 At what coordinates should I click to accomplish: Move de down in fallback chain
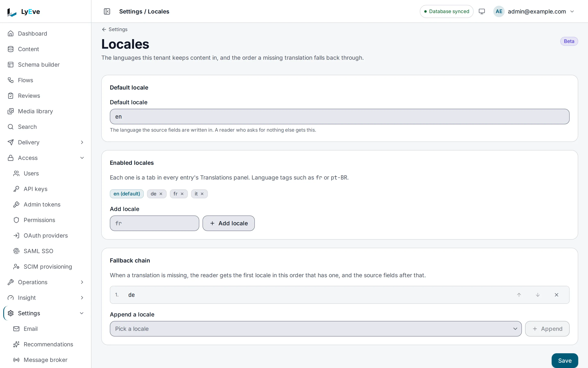538,295
